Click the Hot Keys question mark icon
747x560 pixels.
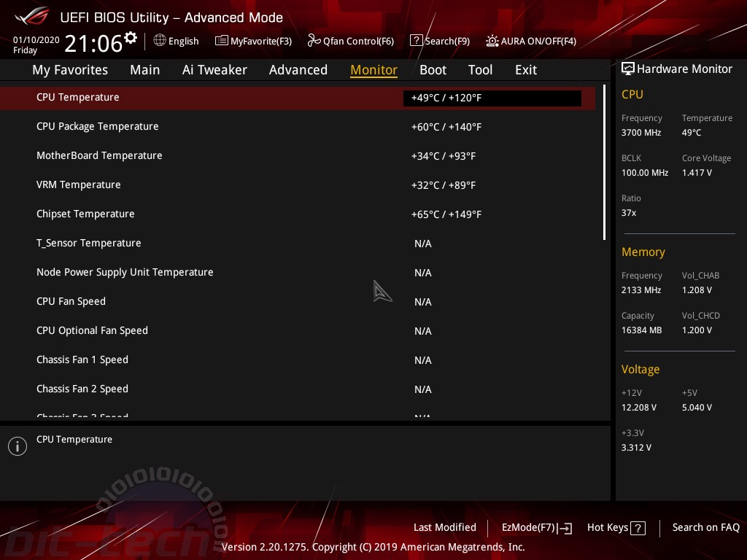tap(638, 528)
